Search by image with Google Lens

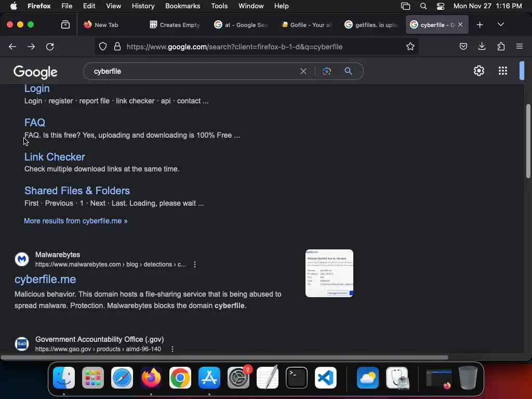pos(326,71)
